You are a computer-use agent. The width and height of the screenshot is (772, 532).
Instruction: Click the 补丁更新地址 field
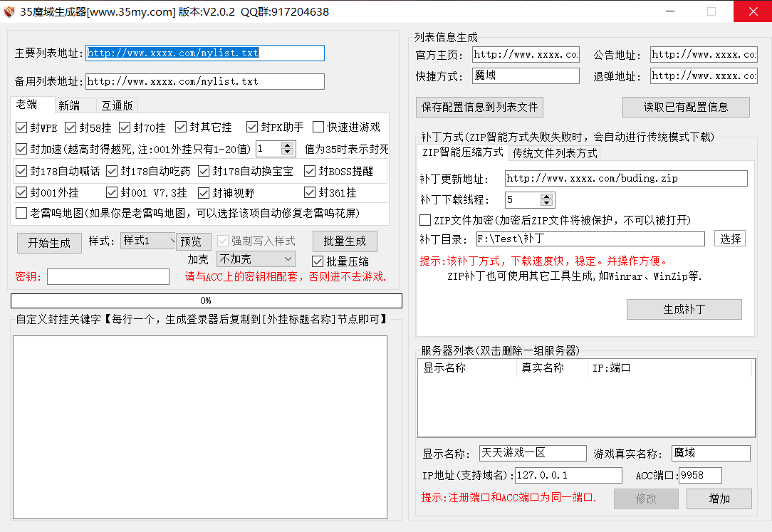click(626, 178)
